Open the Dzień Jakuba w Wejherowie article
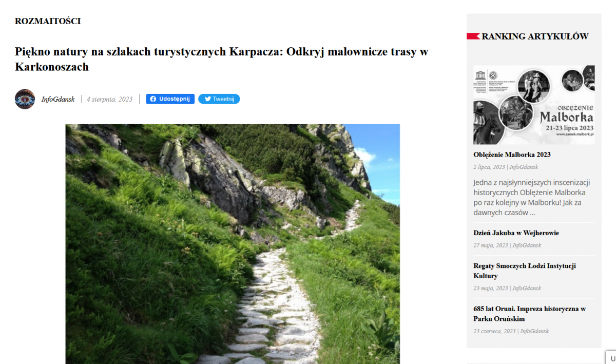This screenshot has height=364, width=616. pos(516,233)
